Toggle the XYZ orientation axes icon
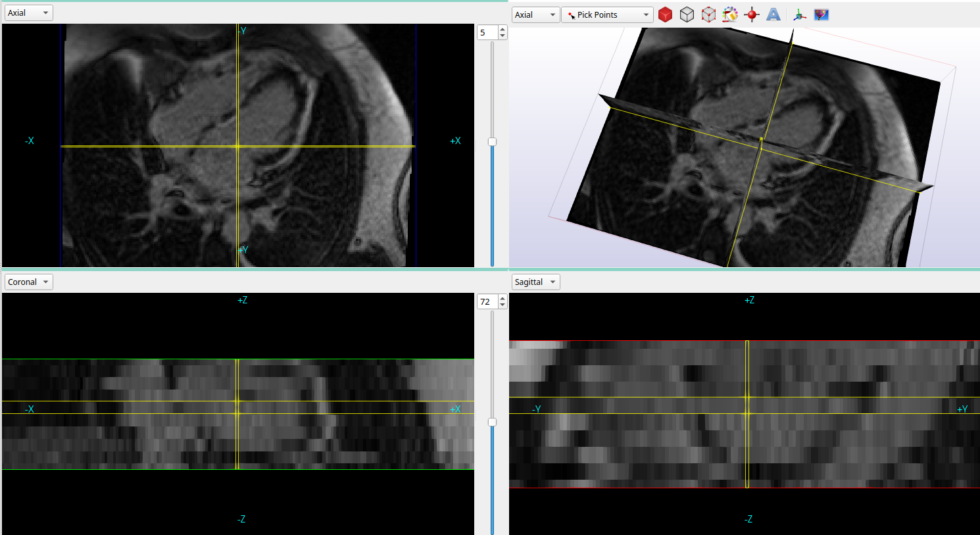Viewport: 980px width, 535px height. [799, 14]
